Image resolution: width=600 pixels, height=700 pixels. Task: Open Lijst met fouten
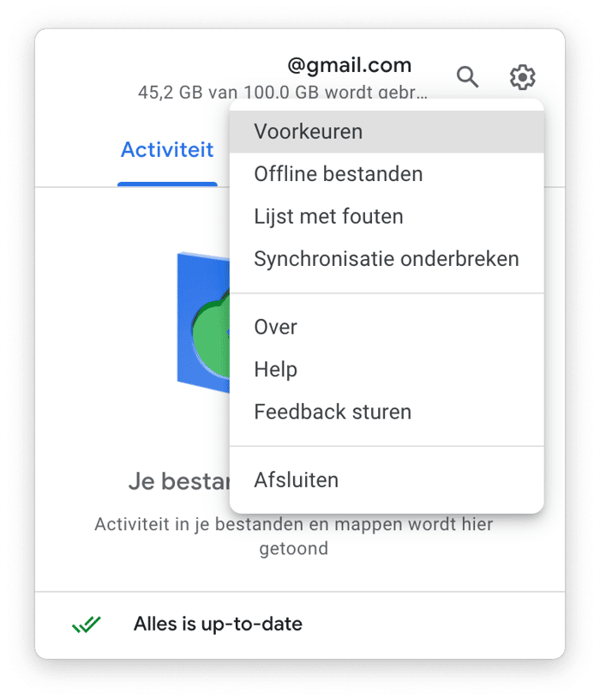[387, 216]
